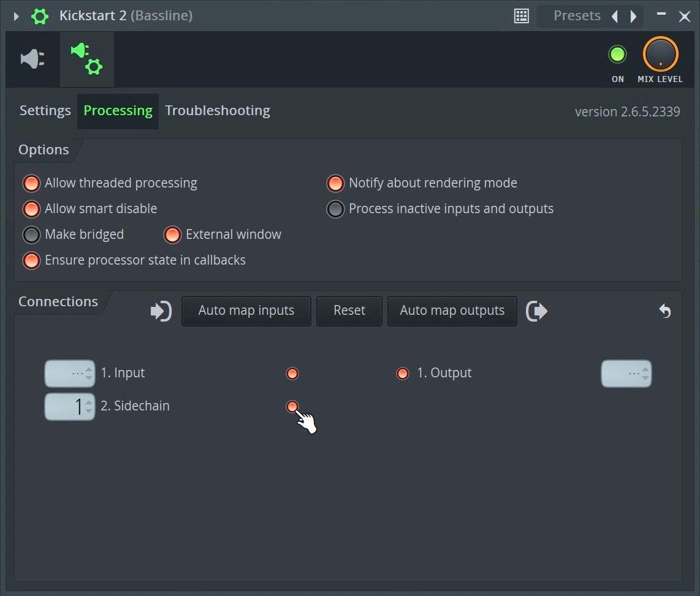Click the plugin options gear icon
700x596 pixels.
pyautogui.click(x=40, y=16)
